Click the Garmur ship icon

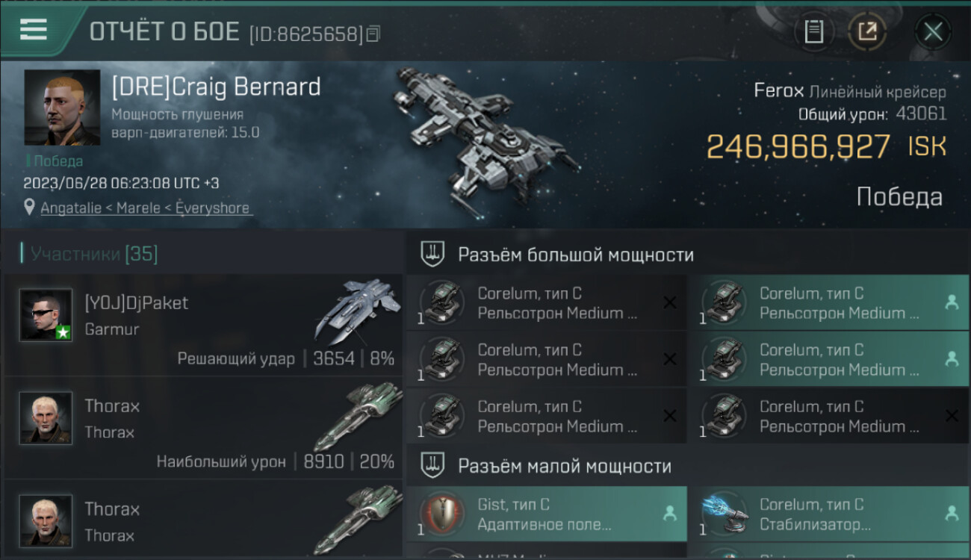(x=357, y=311)
